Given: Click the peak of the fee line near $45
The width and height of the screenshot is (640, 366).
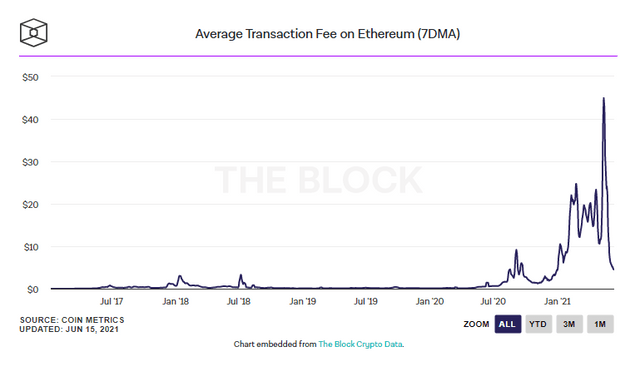Looking at the screenshot, I should (x=604, y=98).
